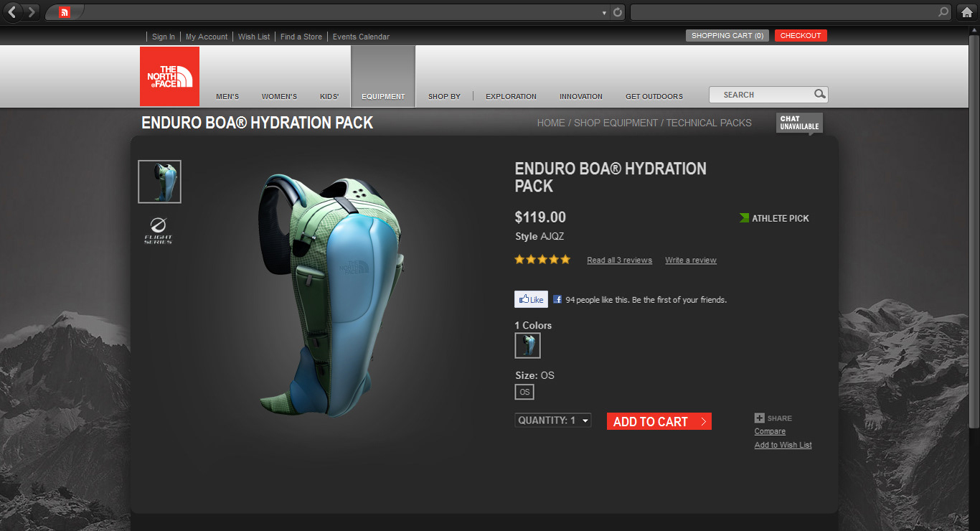This screenshot has width=980, height=531.
Task: Click the Compare link
Action: click(x=770, y=431)
